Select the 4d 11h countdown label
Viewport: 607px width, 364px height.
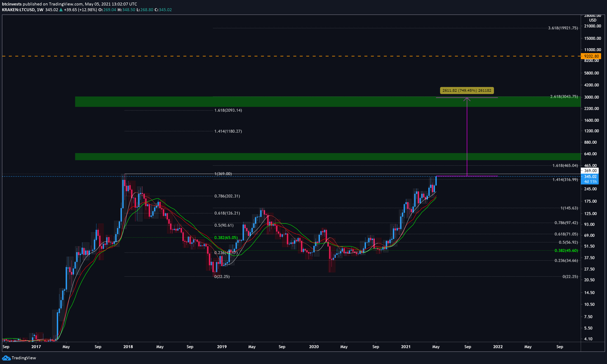pos(590,182)
